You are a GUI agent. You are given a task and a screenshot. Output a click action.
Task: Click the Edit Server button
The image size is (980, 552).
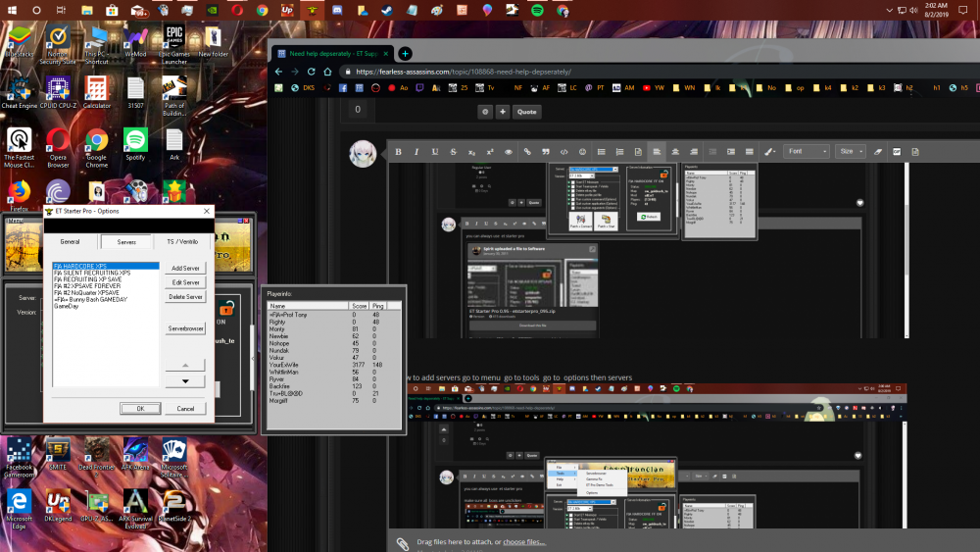[x=185, y=282]
